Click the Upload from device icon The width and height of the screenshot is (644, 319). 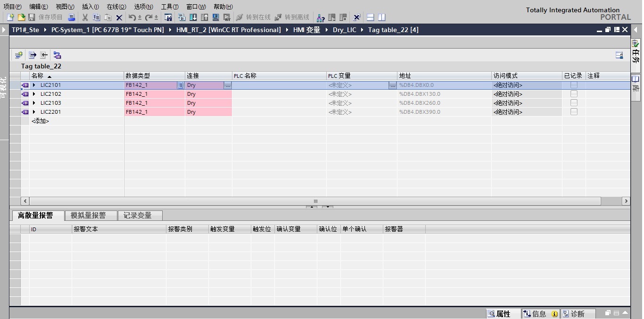pos(205,17)
